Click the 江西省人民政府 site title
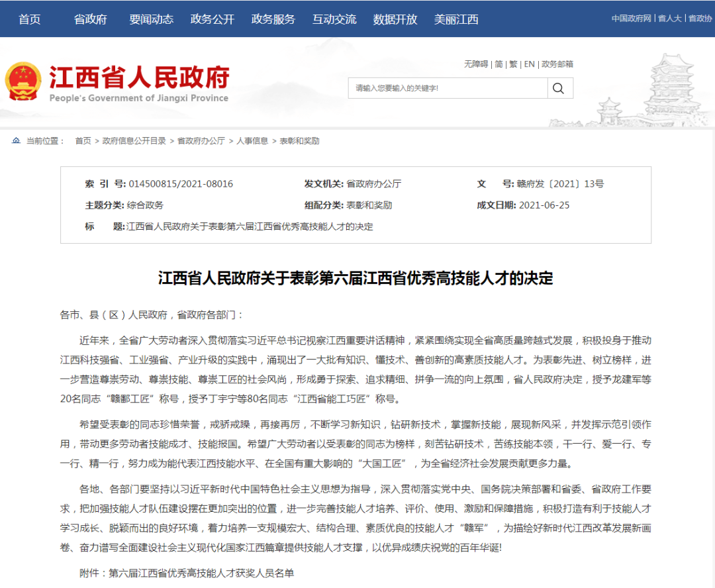This screenshot has width=715, height=588. pyautogui.click(x=139, y=77)
